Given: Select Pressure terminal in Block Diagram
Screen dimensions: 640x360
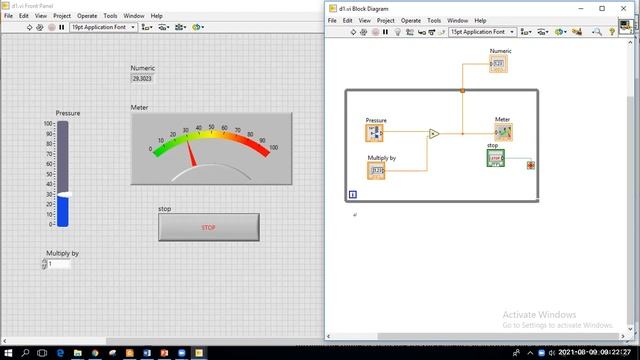Looking at the screenshot, I should tap(374, 133).
